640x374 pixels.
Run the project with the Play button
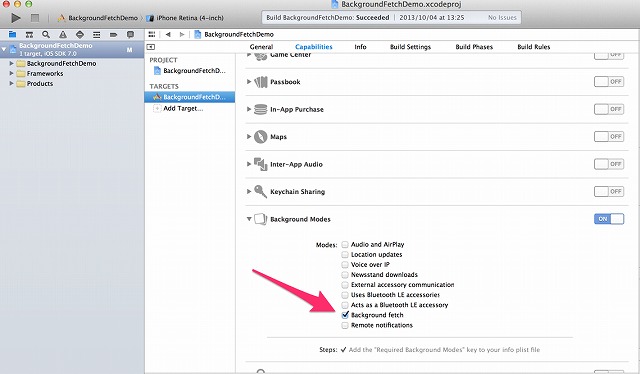[x=16, y=18]
